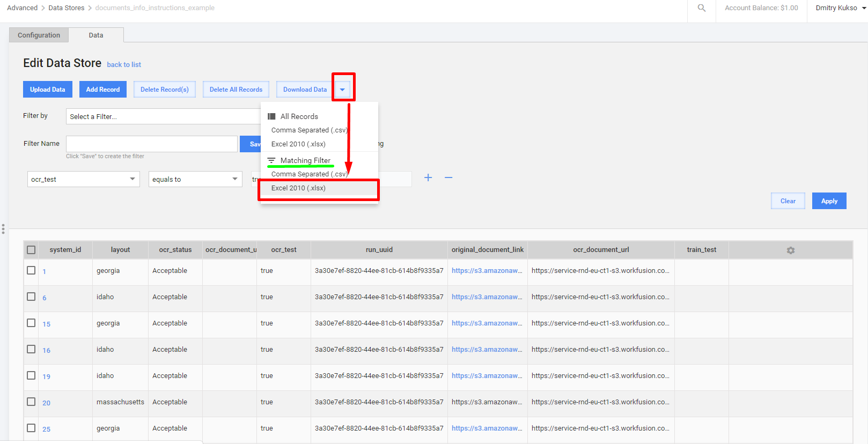Open original document link in row 15
The width and height of the screenshot is (868, 444).
tap(487, 323)
